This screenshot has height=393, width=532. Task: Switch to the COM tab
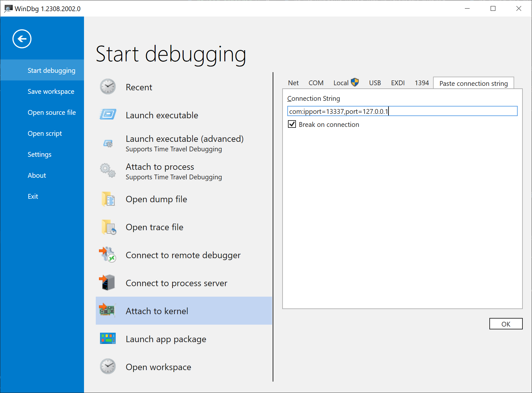click(316, 83)
